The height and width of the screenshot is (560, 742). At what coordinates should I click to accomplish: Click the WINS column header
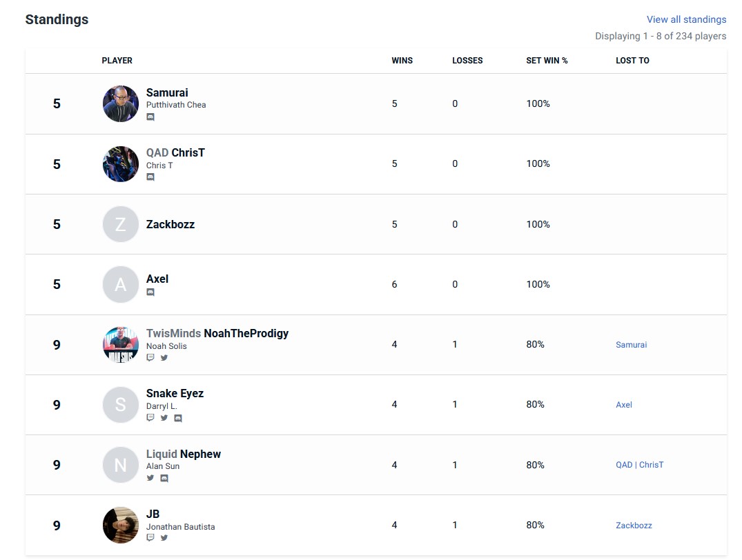(x=402, y=61)
